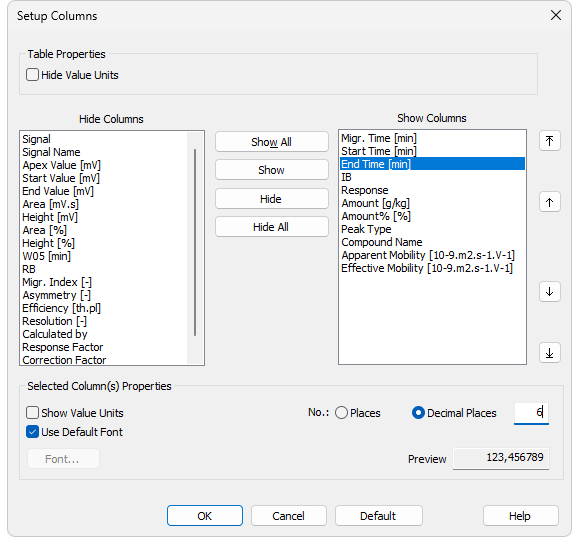Click the Hide button
The image size is (579, 544).
pos(272,199)
